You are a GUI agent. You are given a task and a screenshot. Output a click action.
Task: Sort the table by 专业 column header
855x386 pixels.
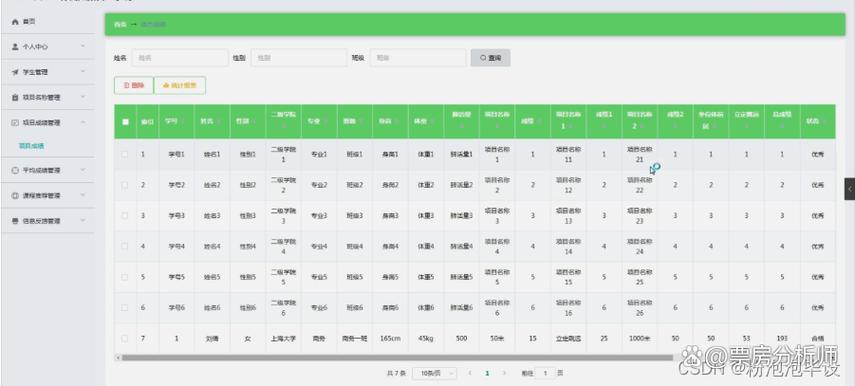319,122
